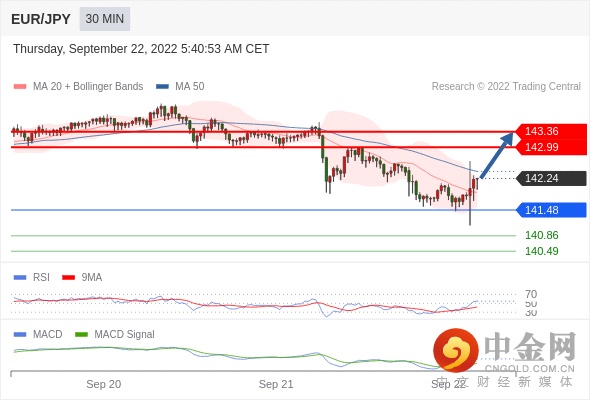
Task: Click the pink MA 20 Bollinger swatch
Action: coord(20,87)
